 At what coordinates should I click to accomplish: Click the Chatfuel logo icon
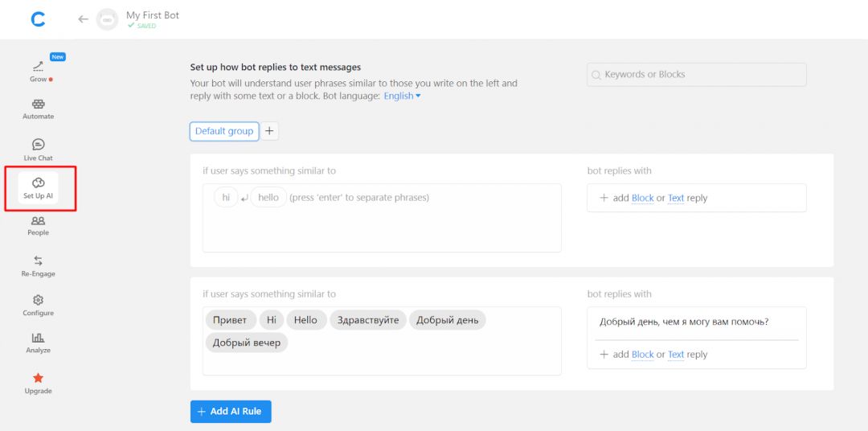pos(38,20)
